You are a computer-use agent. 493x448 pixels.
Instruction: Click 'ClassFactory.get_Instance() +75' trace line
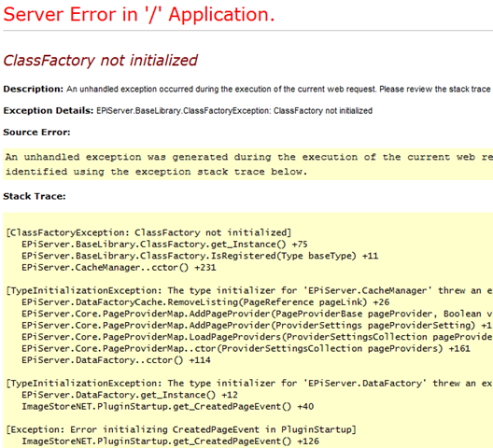[x=164, y=245]
